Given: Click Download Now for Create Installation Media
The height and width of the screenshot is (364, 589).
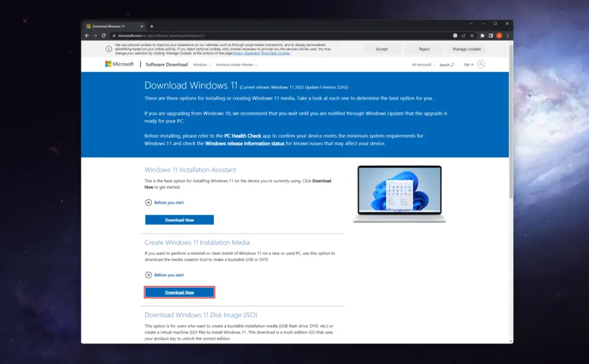Looking at the screenshot, I should (x=180, y=292).
